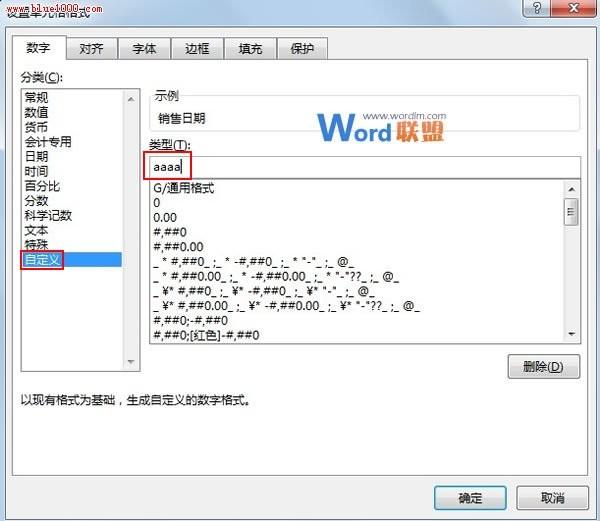Choose 自定义 in the category list
This screenshot has width=600, height=521.
42,260
